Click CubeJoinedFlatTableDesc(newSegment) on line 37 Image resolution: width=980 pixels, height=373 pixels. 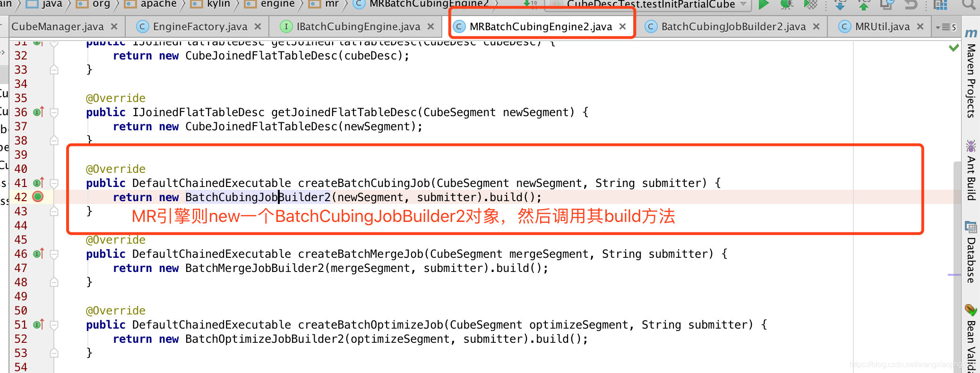301,126
